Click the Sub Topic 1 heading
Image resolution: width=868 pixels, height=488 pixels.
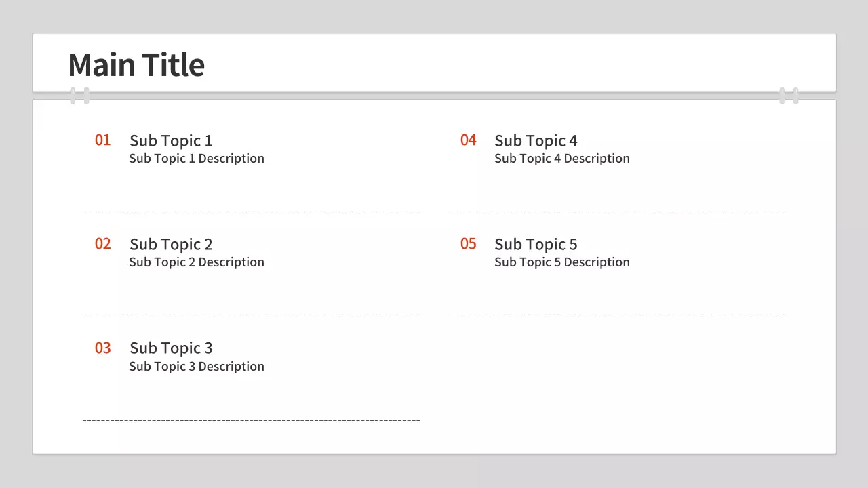(x=171, y=141)
